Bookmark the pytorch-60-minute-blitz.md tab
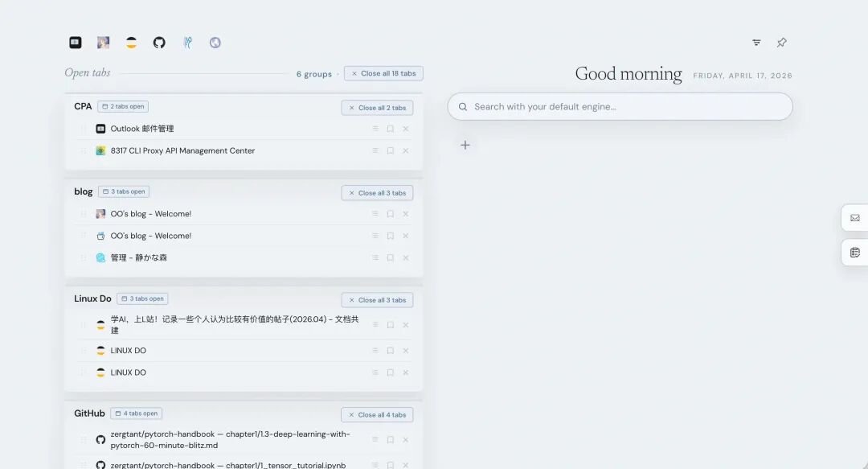Viewport: 868px width, 469px height. [391, 439]
